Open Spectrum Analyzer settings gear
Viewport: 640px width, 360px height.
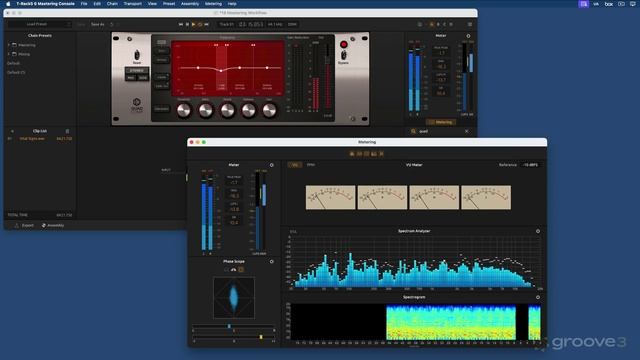pos(538,231)
